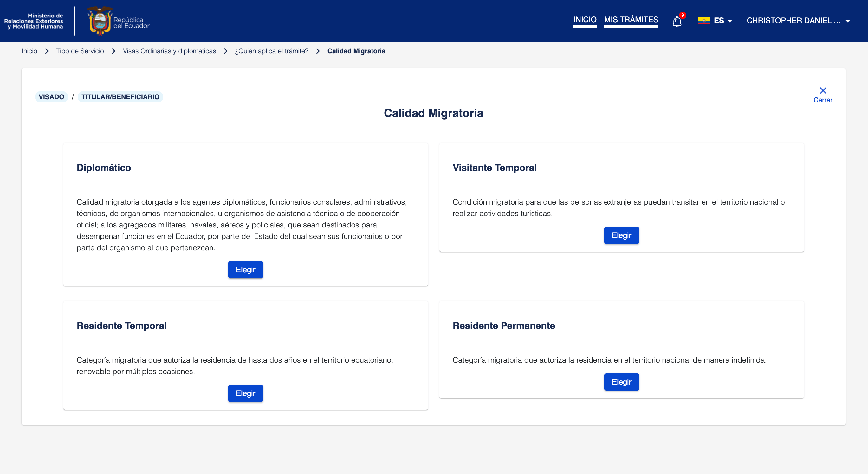The width and height of the screenshot is (868, 474).
Task: Go back to Tipo de Servicio breadcrumb
Action: click(80, 51)
